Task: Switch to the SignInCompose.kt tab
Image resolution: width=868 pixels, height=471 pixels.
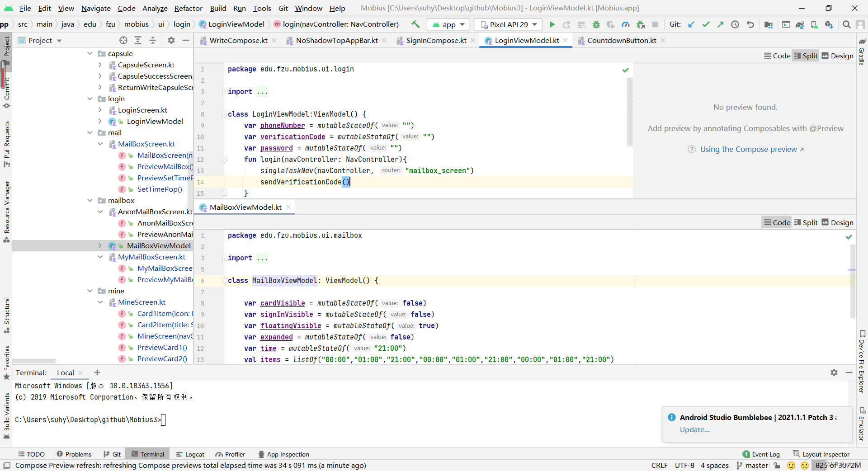Action: tap(436, 40)
